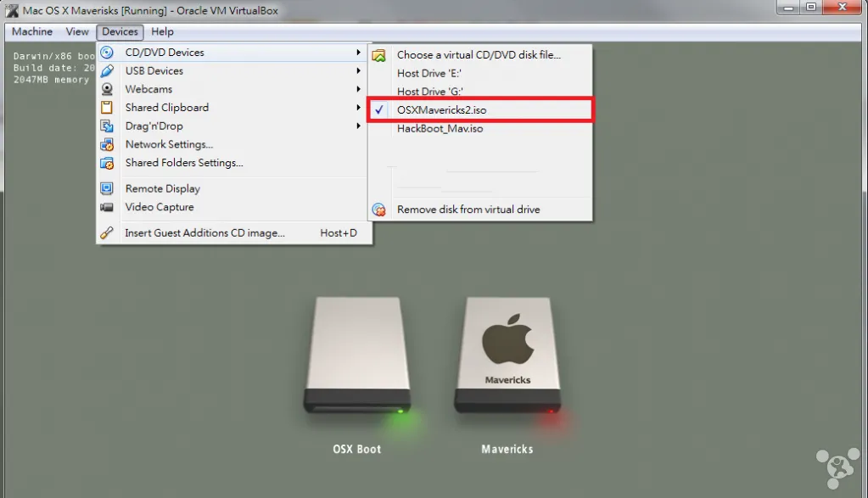The image size is (868, 498).
Task: Click the Network Settings icon
Action: tap(107, 144)
